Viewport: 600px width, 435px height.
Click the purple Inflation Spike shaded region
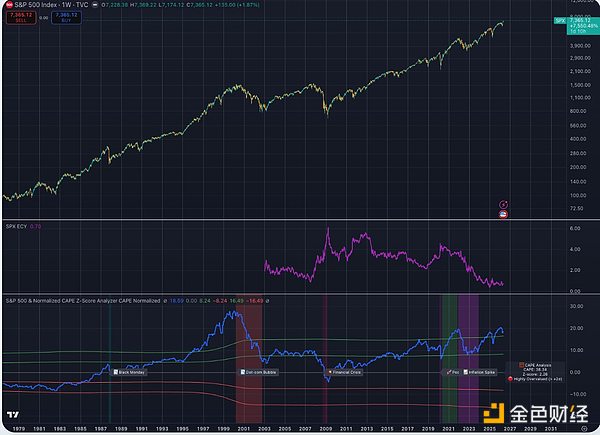click(468, 360)
